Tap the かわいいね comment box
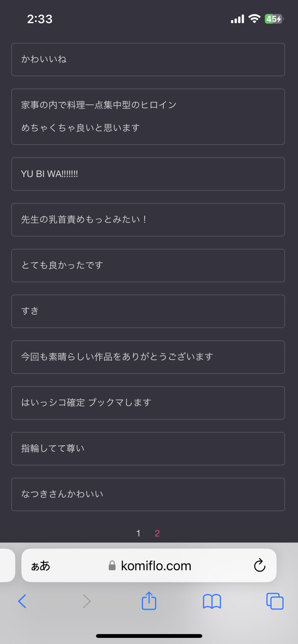Image resolution: width=298 pixels, height=644 pixels. [148, 60]
